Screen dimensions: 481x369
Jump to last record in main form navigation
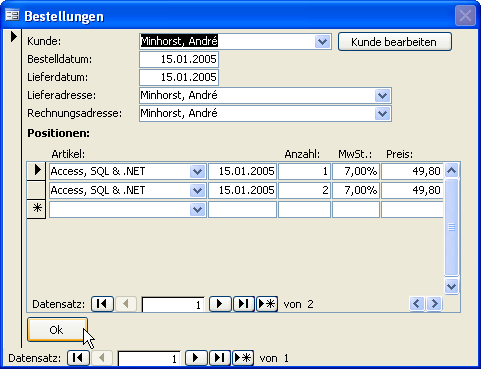(x=220, y=358)
